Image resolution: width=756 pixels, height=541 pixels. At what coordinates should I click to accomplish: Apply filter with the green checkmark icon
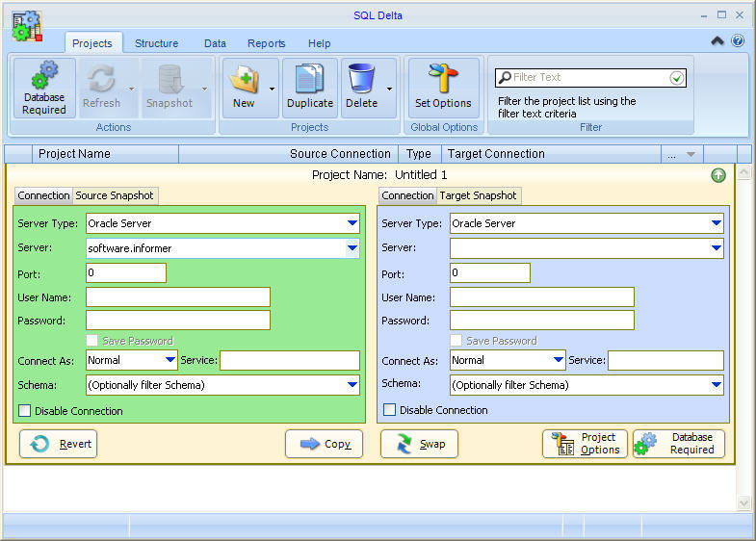676,78
